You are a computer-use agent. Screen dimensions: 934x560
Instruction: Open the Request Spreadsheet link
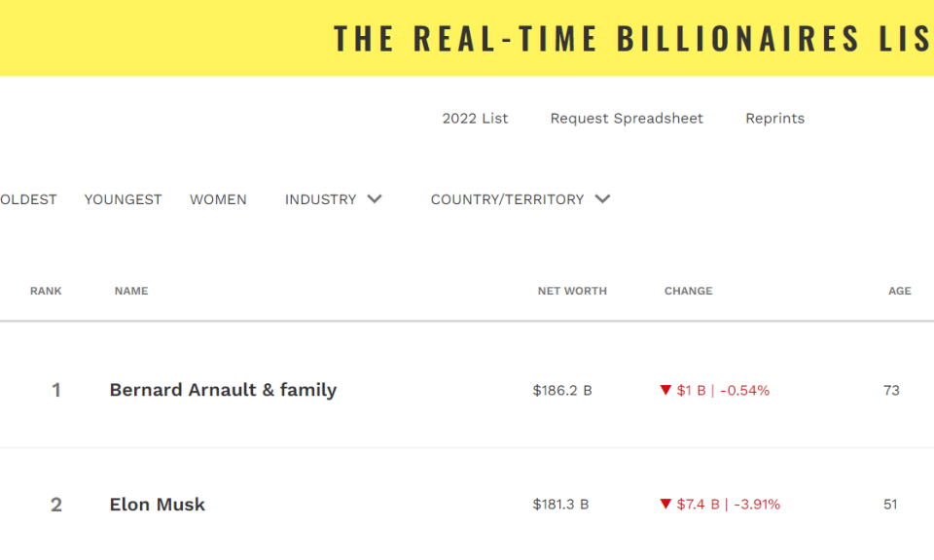pos(627,119)
